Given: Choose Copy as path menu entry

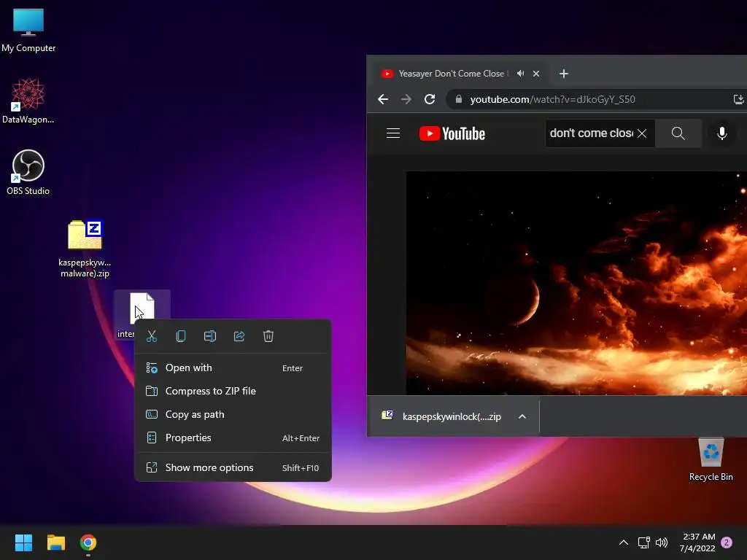Looking at the screenshot, I should (233, 414).
